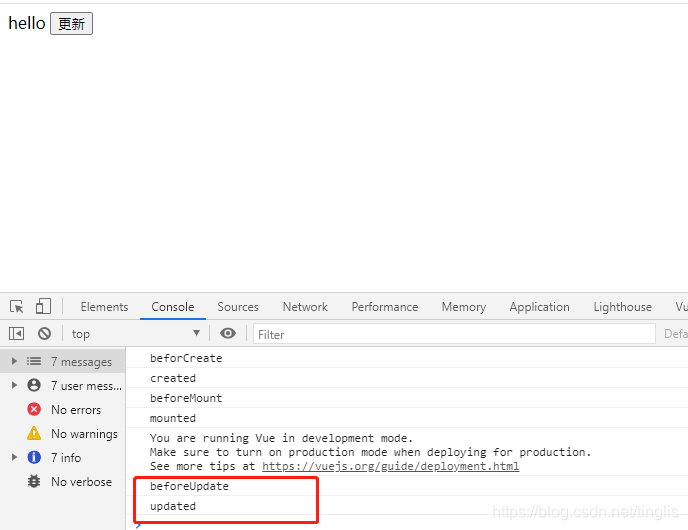This screenshot has height=530, width=688.
Task: Open the top context dropdown
Action: point(136,334)
